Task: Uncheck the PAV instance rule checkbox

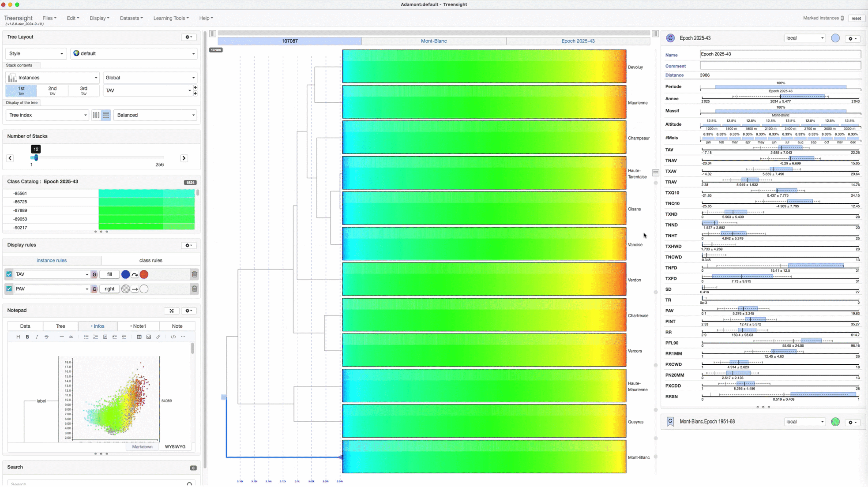Action: [x=9, y=289]
